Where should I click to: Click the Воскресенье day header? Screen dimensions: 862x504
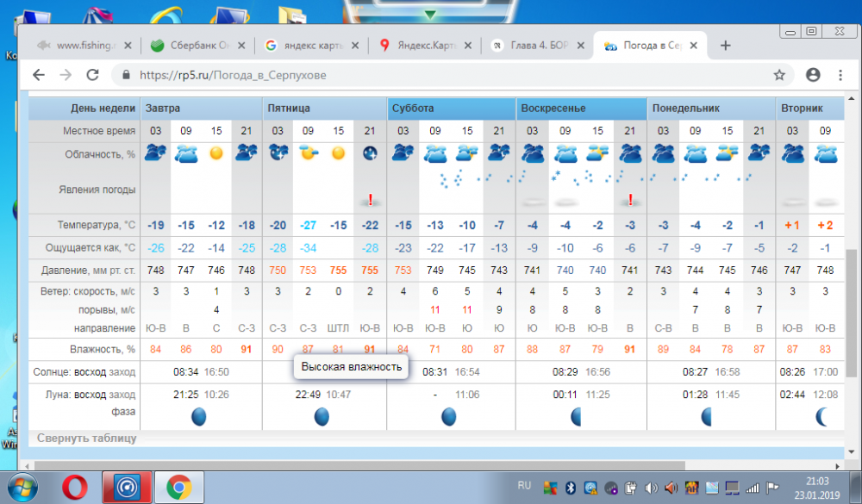(553, 109)
